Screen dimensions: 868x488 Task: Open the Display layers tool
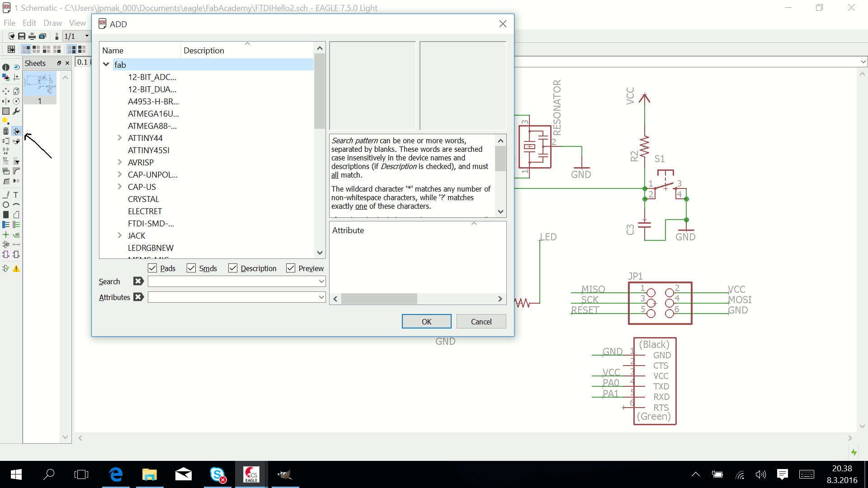[6, 77]
